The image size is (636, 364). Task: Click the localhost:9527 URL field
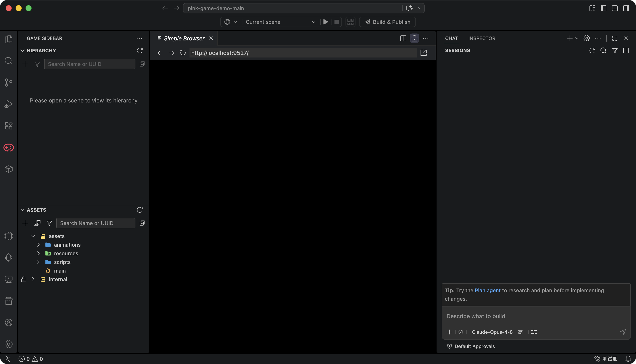click(x=303, y=53)
